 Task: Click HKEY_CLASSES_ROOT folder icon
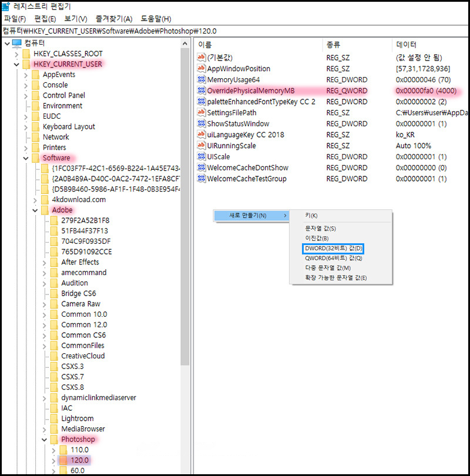pyautogui.click(x=26, y=53)
